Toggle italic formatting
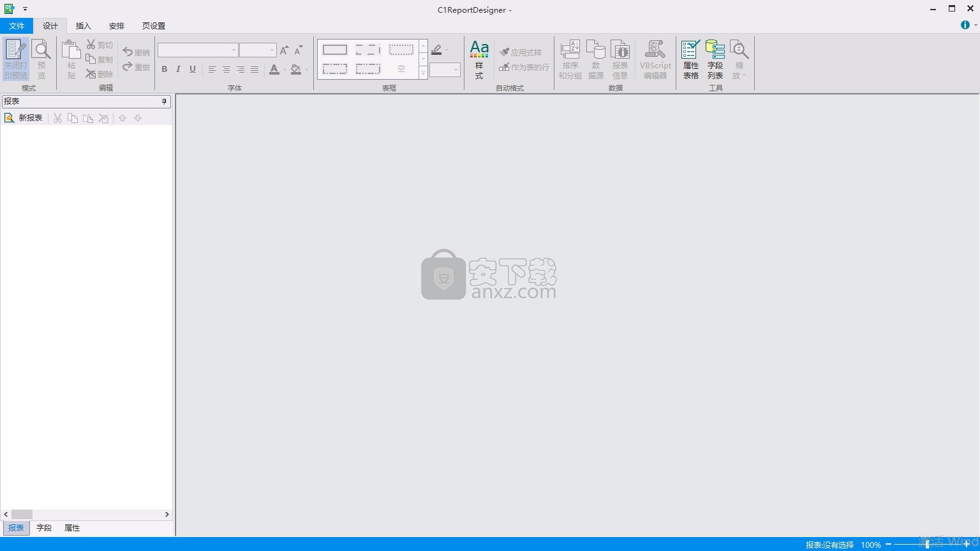Image resolution: width=980 pixels, height=551 pixels. 179,69
